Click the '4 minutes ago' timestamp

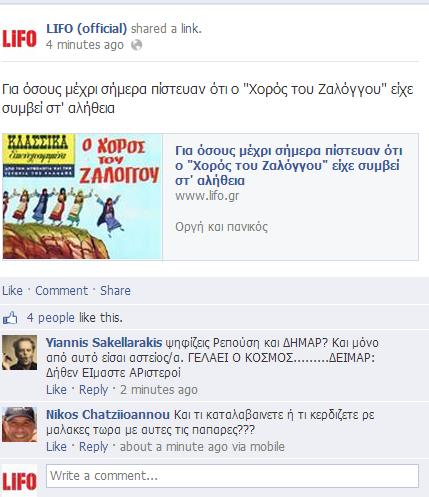click(x=85, y=45)
